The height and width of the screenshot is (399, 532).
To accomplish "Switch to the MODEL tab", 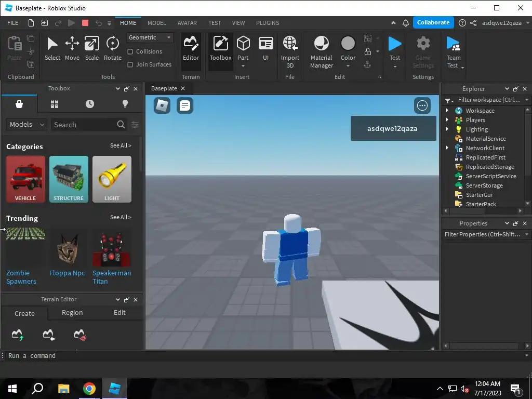I will [x=157, y=23].
